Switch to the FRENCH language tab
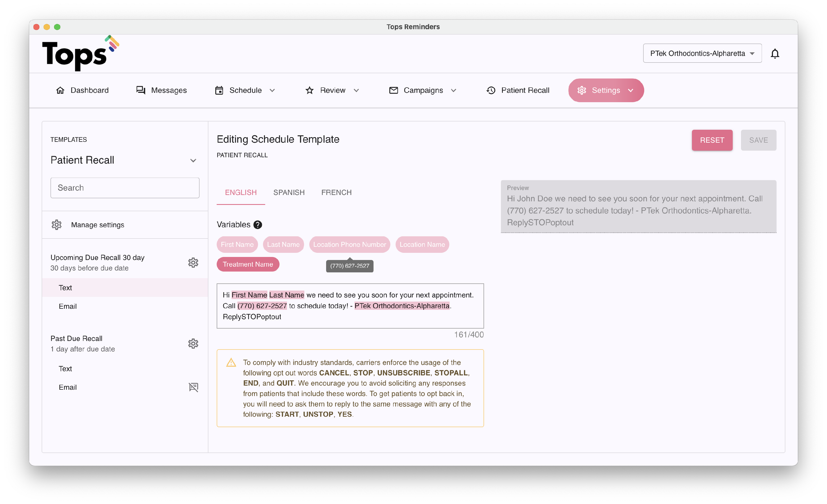This screenshot has width=827, height=504. [x=336, y=193]
